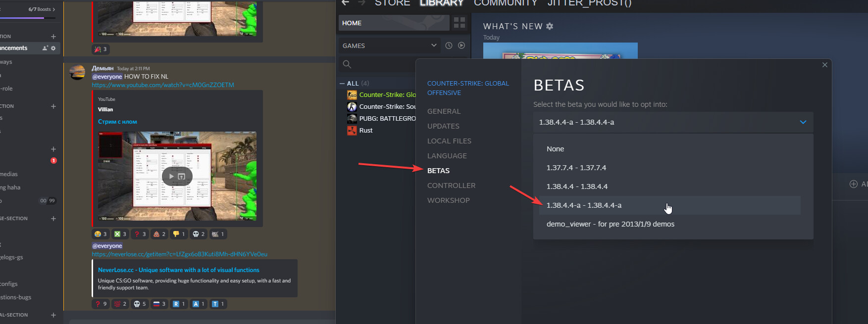Open the announcements channel settings gear
868x324 pixels.
pyautogui.click(x=53, y=48)
